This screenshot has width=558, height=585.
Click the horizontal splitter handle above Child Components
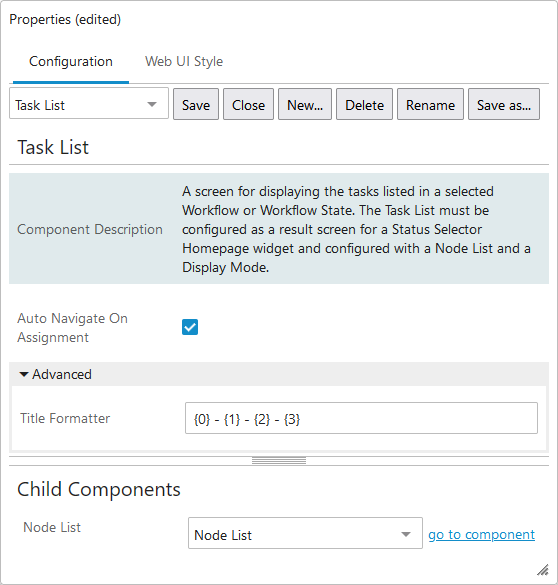pyautogui.click(x=279, y=461)
